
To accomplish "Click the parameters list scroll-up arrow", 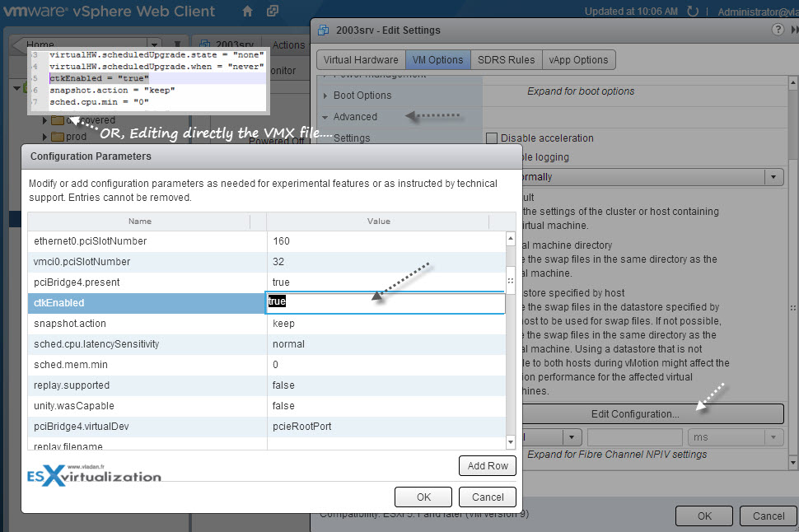I will click(x=511, y=238).
